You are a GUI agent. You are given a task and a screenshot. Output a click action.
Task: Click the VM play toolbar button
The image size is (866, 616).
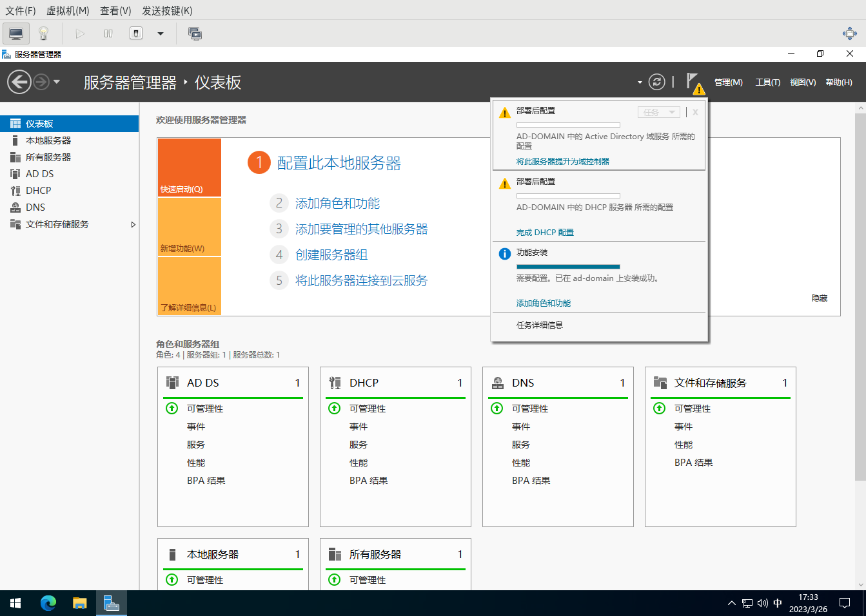coord(80,34)
